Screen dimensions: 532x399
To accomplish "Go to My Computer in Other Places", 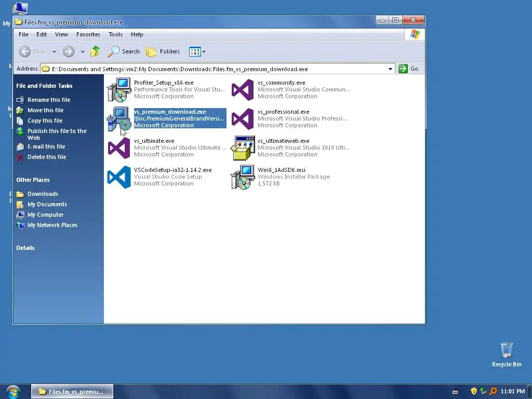I will [46, 215].
